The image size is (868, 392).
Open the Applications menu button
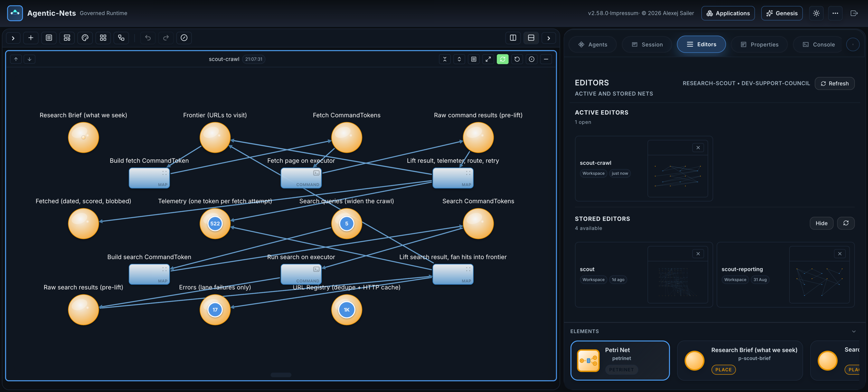click(x=728, y=13)
